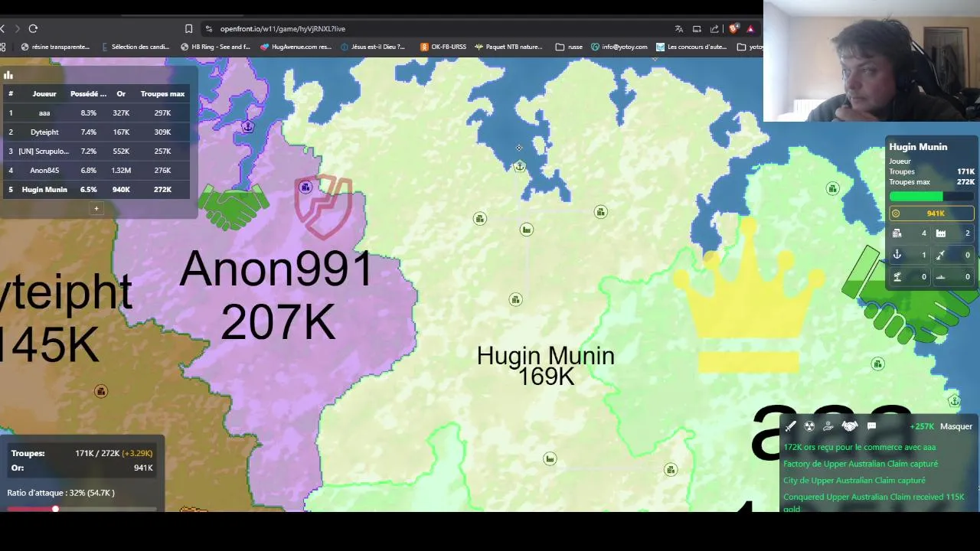Open OK-FB-URSS bookmark

coord(443,47)
